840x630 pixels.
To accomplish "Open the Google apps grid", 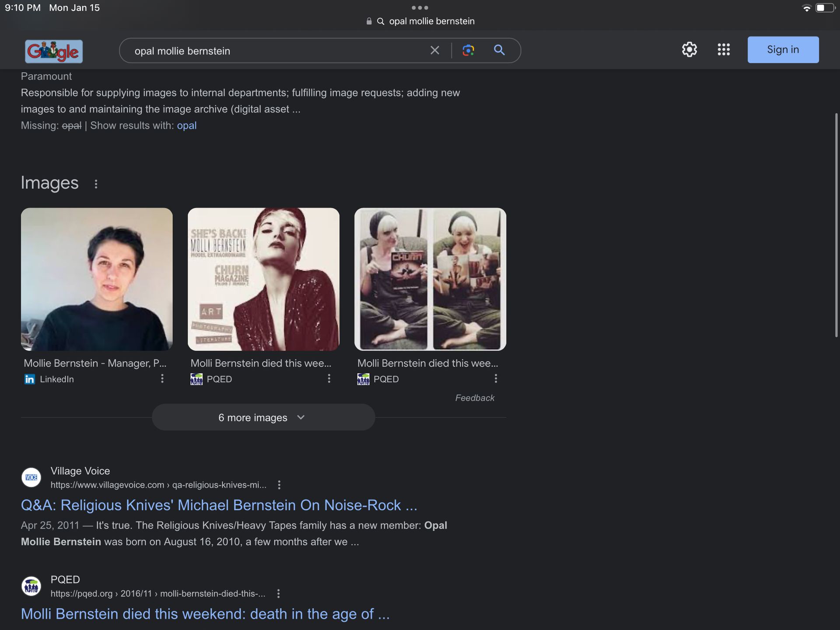I will (724, 49).
